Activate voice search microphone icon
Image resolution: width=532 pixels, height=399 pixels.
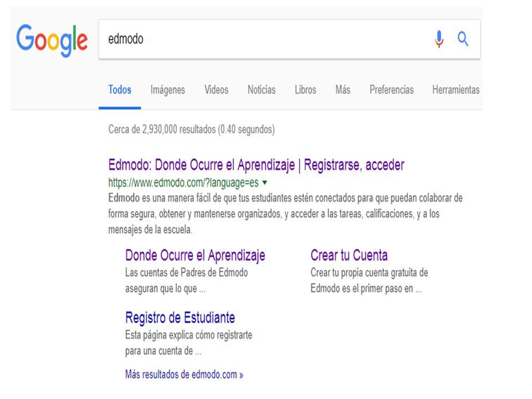coord(439,39)
